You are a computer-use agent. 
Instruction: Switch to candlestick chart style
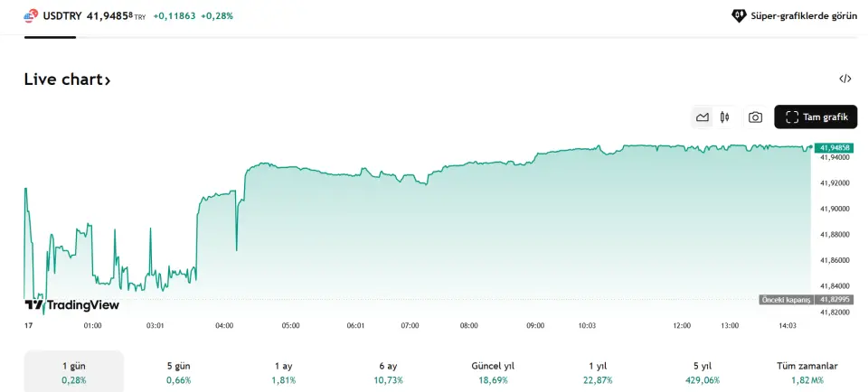point(725,117)
